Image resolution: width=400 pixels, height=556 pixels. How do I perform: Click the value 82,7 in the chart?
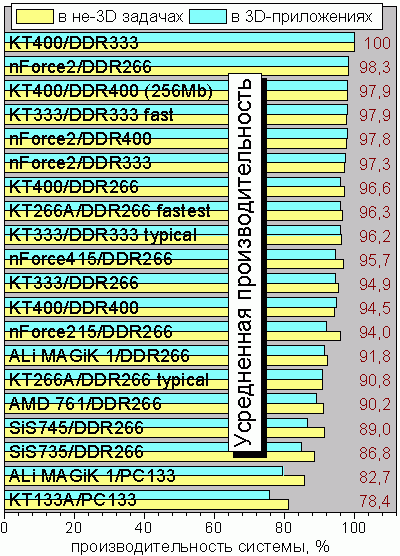coord(375,477)
